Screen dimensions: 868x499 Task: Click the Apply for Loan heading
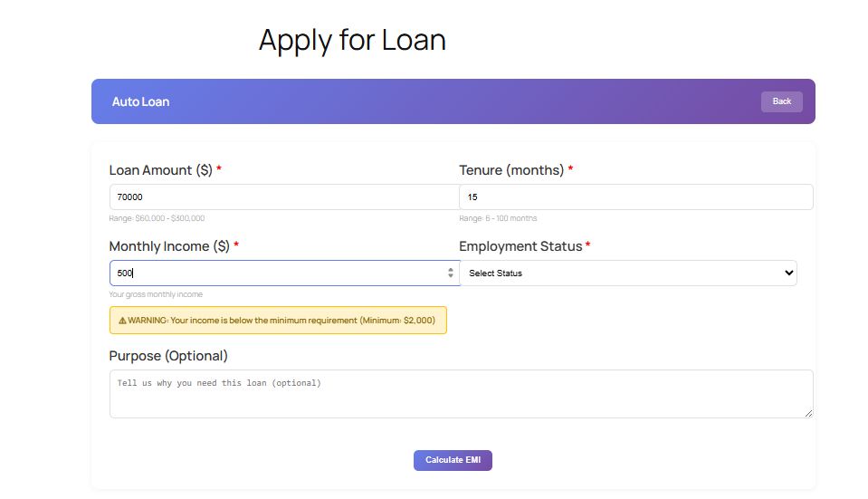352,40
